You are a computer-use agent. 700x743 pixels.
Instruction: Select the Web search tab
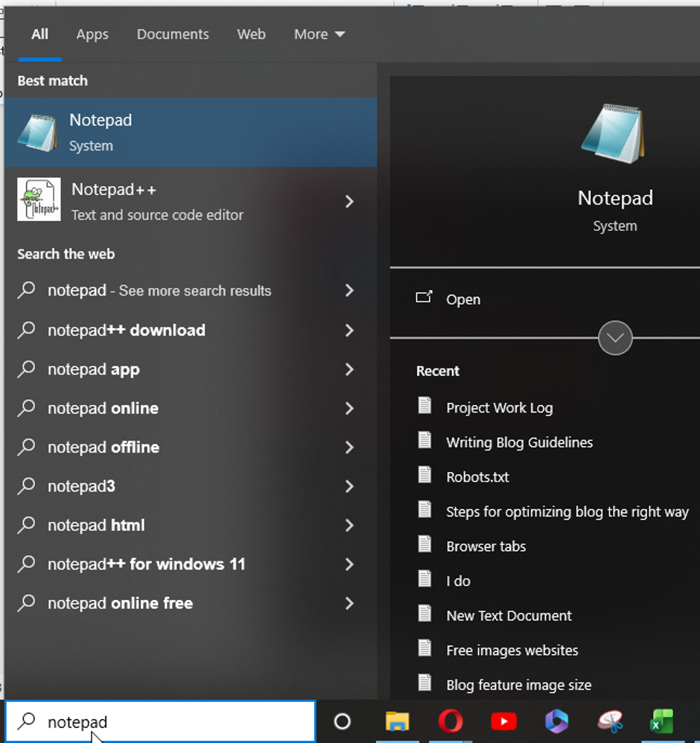pyautogui.click(x=251, y=34)
